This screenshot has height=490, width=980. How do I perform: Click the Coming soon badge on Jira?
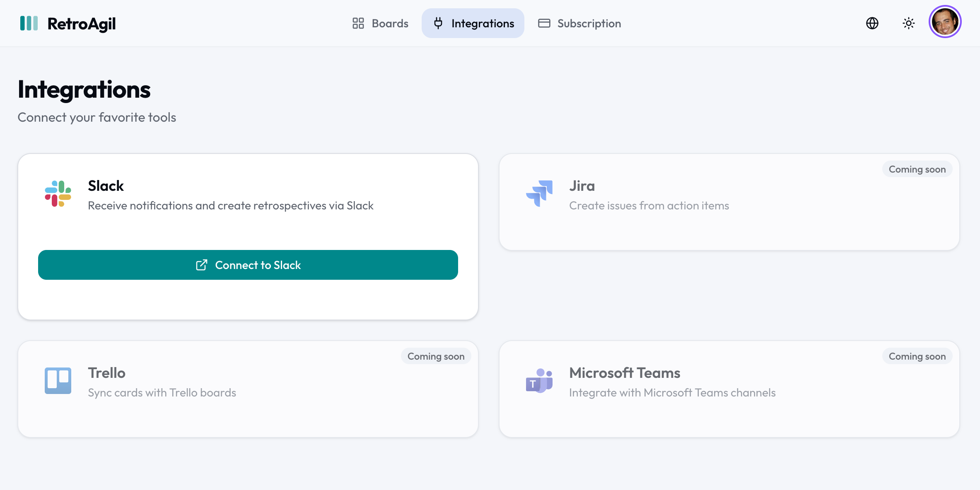[917, 169]
